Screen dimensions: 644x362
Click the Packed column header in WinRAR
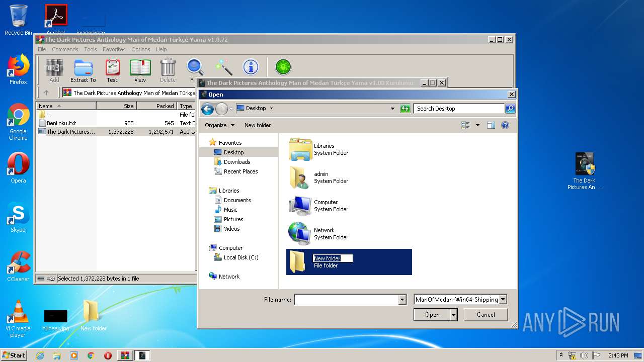[156, 106]
